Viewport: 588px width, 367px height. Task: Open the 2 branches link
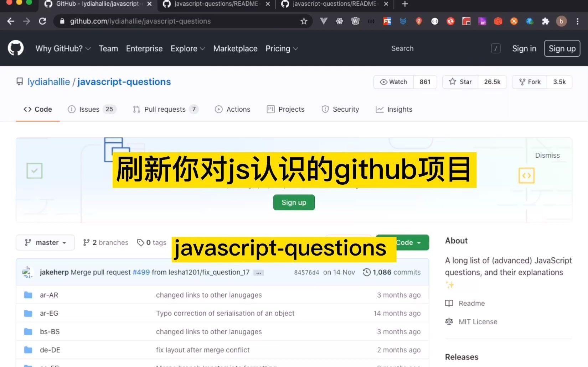pyautogui.click(x=105, y=242)
